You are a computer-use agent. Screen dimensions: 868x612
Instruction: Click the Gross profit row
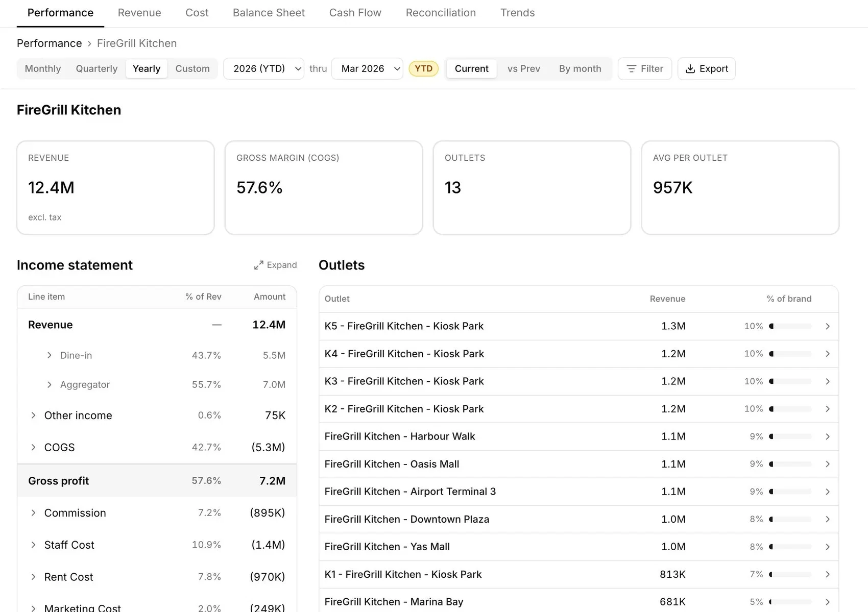click(157, 481)
